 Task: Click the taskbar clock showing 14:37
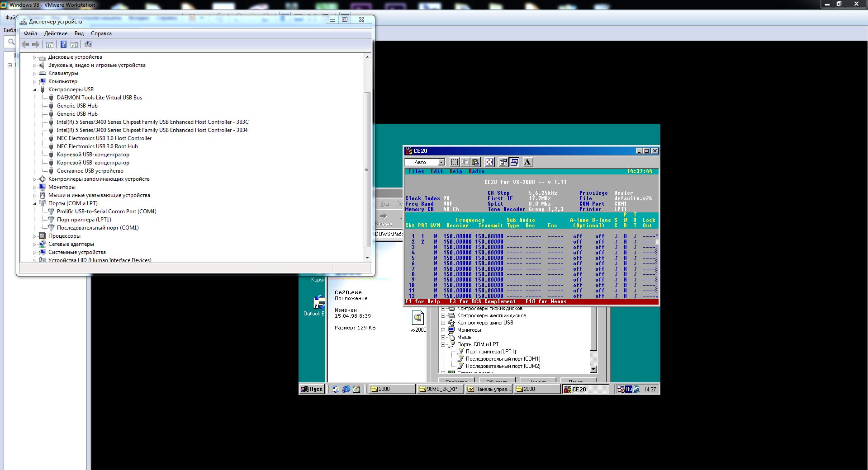(x=650, y=389)
